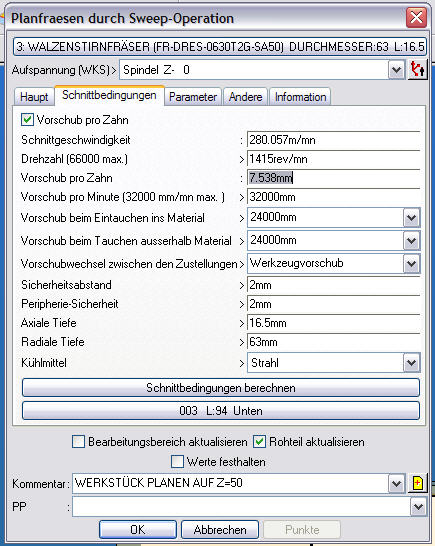This screenshot has height=546, width=435.
Task: Open the Kommentar history dropdown arrow
Action: coord(397,483)
